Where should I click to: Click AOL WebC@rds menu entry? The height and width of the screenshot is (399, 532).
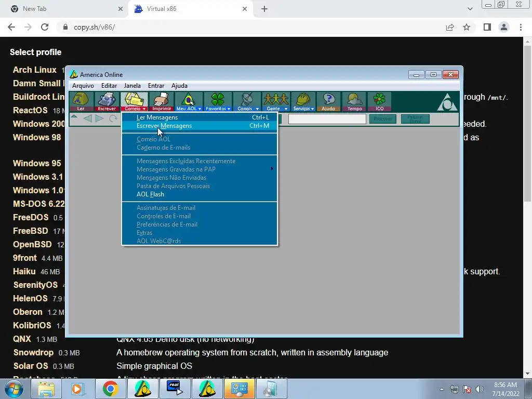[x=199, y=241]
